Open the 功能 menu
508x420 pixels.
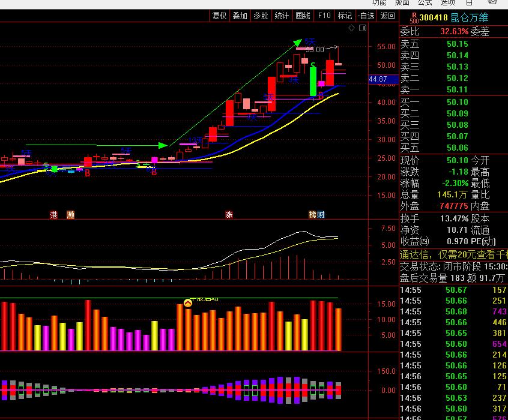point(379,2)
